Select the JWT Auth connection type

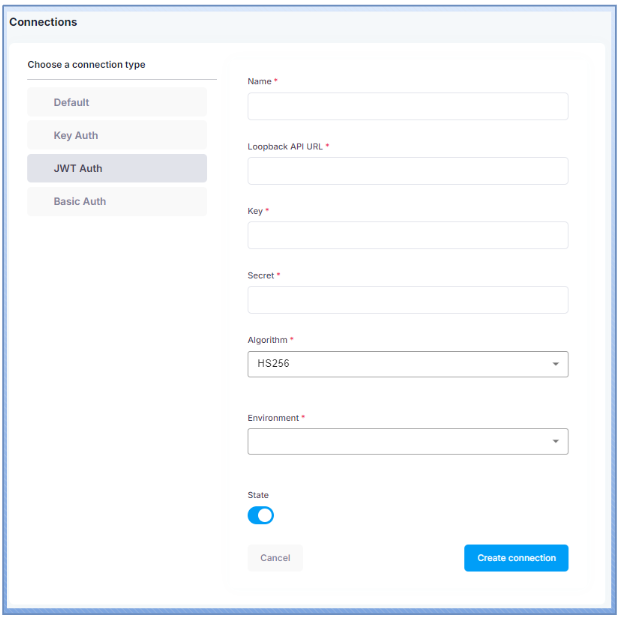tap(116, 168)
